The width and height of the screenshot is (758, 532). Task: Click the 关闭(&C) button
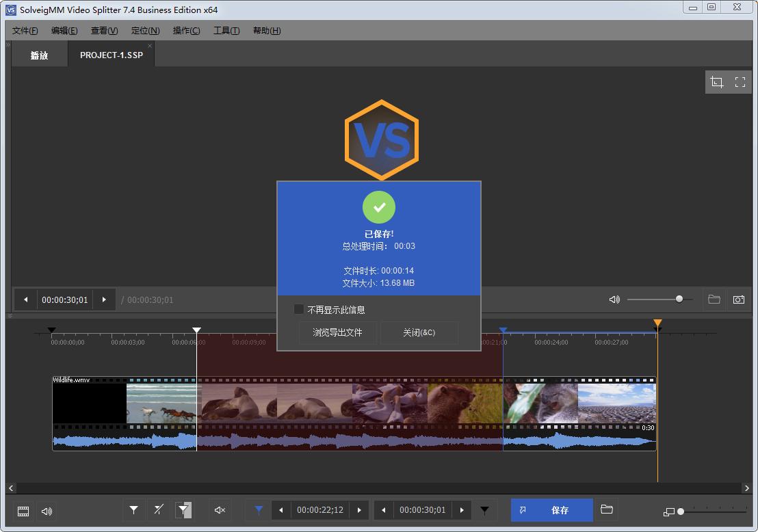click(x=419, y=333)
